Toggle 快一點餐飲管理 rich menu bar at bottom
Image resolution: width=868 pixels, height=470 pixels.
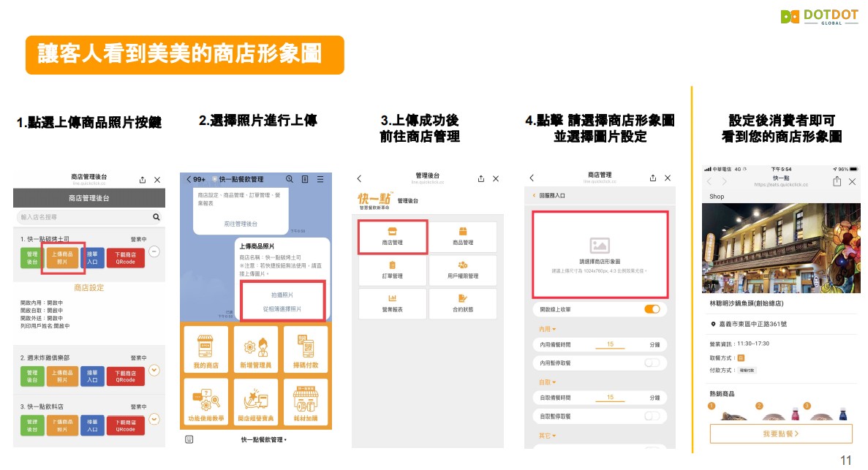point(263,439)
